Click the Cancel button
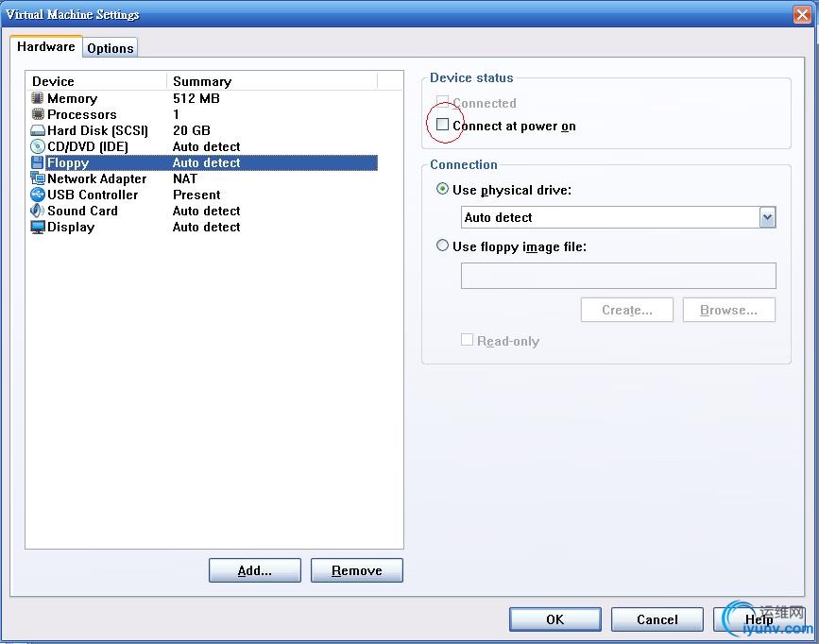The width and height of the screenshot is (819, 644). 657,619
